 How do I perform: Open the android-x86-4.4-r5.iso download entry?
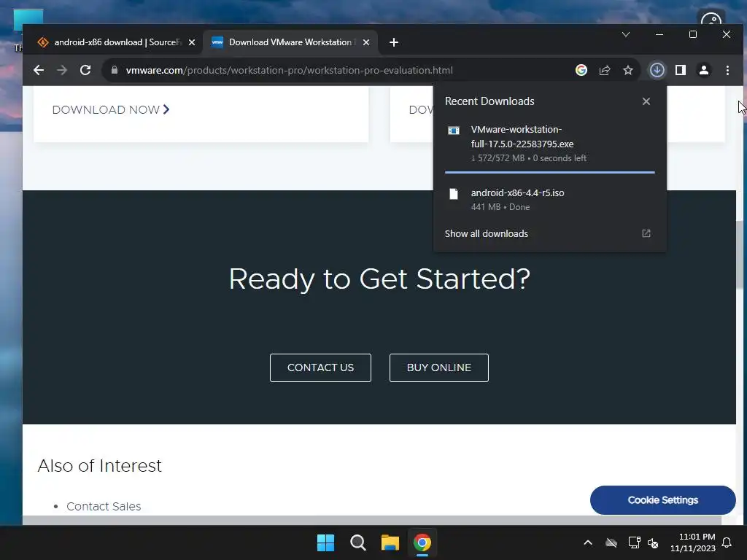[550, 199]
